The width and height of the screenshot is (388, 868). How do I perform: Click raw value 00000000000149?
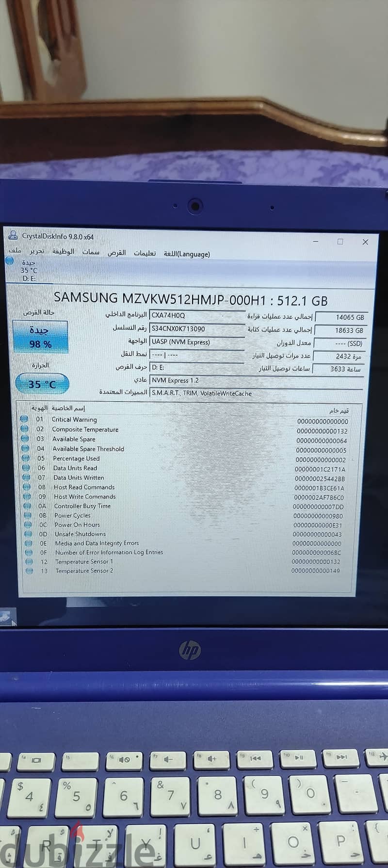pyautogui.click(x=316, y=571)
